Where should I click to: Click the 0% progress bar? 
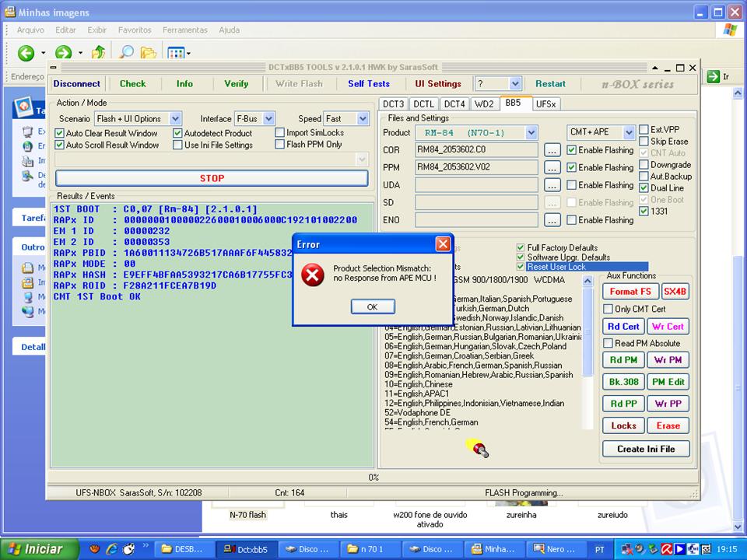373,477
